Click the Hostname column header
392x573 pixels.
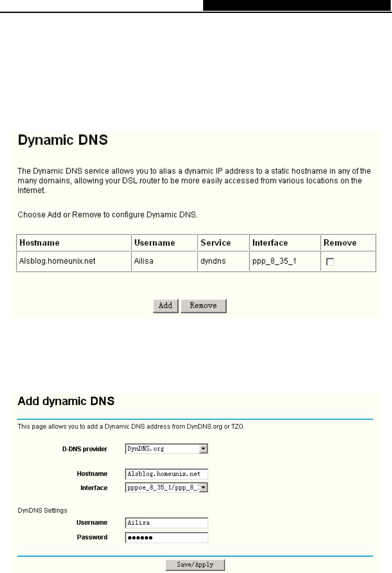pos(74,242)
